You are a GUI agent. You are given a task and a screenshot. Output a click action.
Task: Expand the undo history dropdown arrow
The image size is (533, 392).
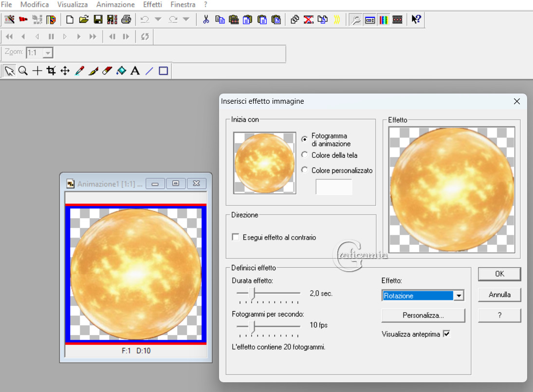(158, 19)
